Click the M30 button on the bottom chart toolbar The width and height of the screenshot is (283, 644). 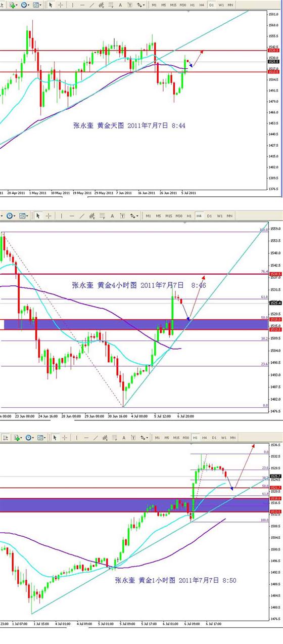186,437
